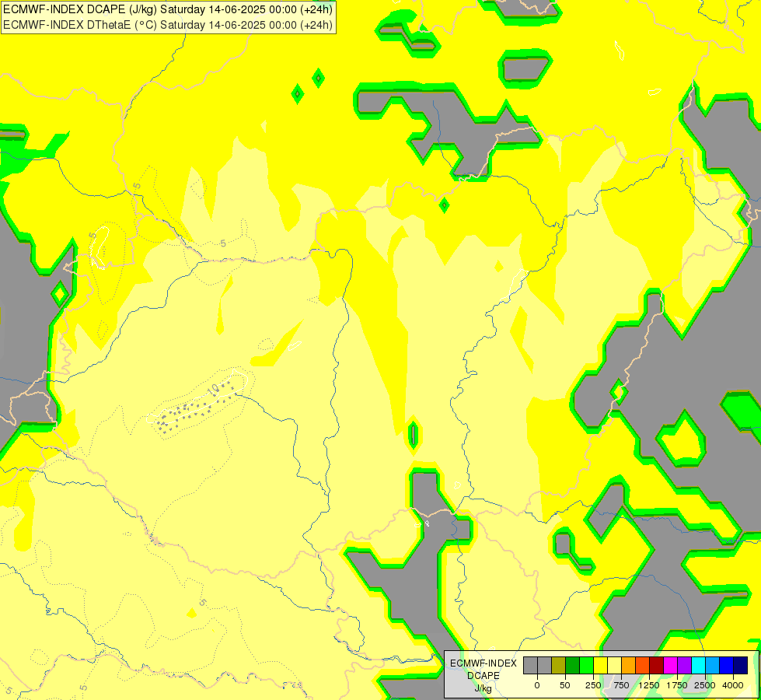Click the cyan legend swatch
The height and width of the screenshot is (700, 761).
pyautogui.click(x=698, y=666)
